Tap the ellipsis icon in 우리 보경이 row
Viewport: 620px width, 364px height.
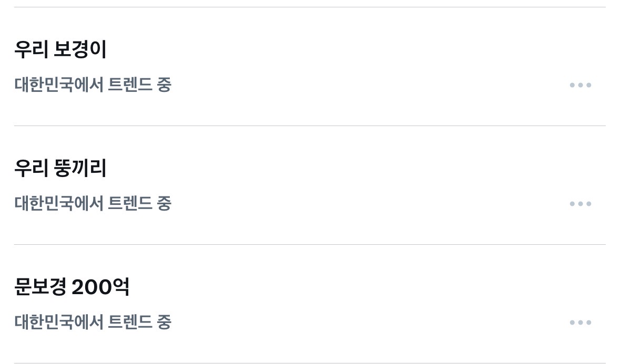(581, 85)
